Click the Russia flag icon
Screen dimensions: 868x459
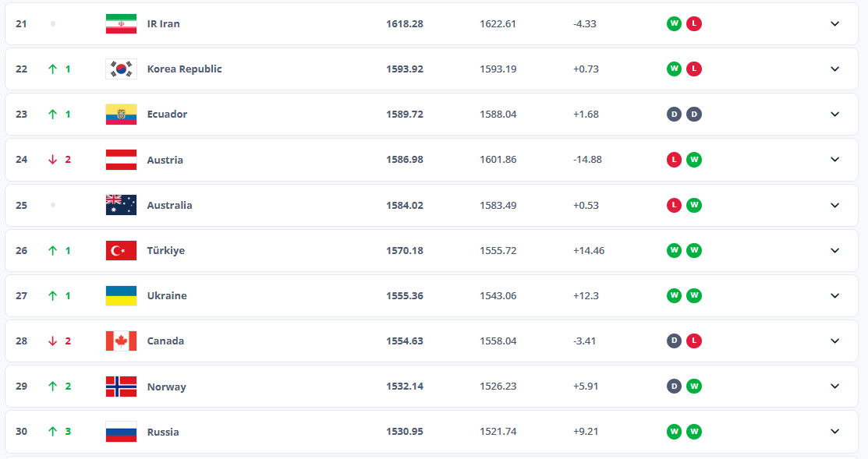pos(121,432)
